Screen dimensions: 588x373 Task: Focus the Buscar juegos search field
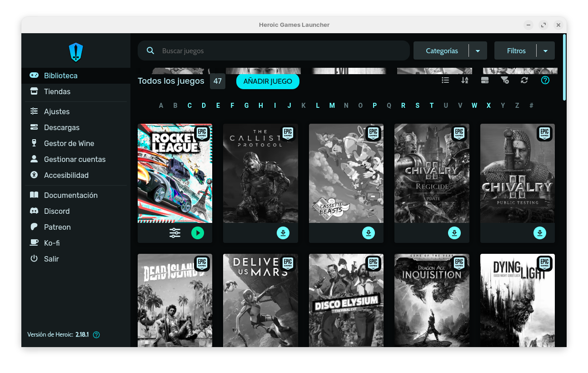[274, 50]
